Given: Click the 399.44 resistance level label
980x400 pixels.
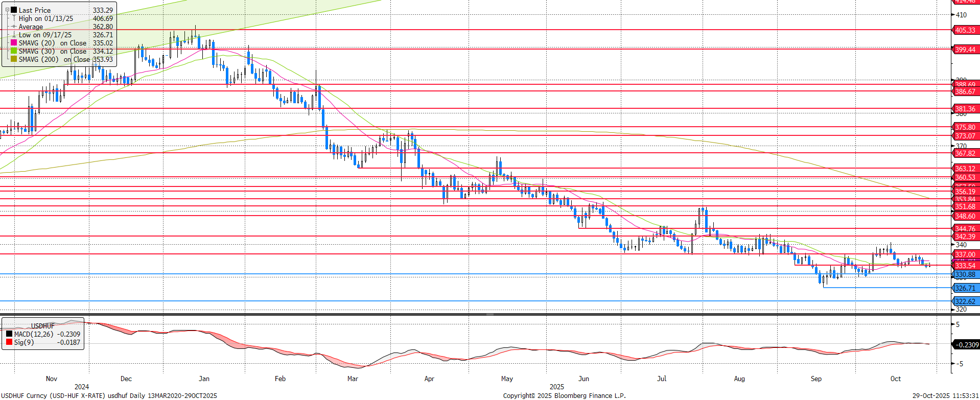Looking at the screenshot, I should point(965,50).
